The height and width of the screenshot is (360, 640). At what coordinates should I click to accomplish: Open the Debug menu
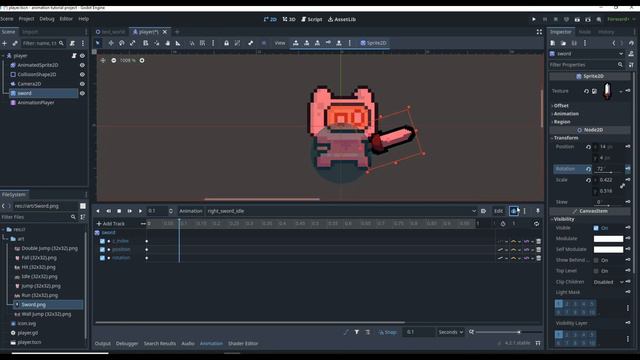click(x=47, y=19)
